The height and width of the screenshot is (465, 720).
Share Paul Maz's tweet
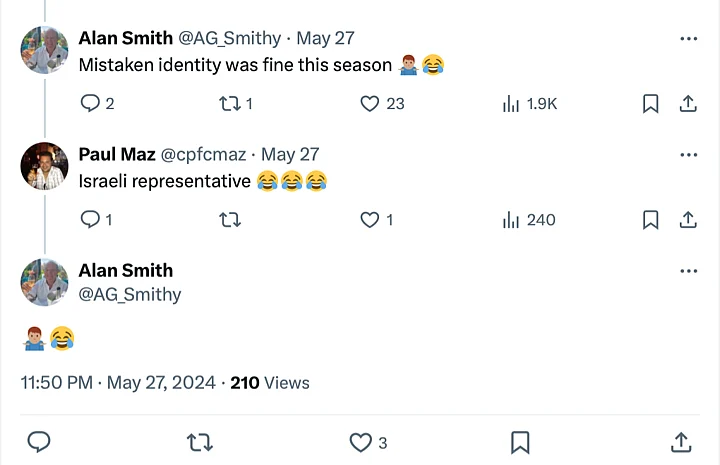pyautogui.click(x=688, y=220)
